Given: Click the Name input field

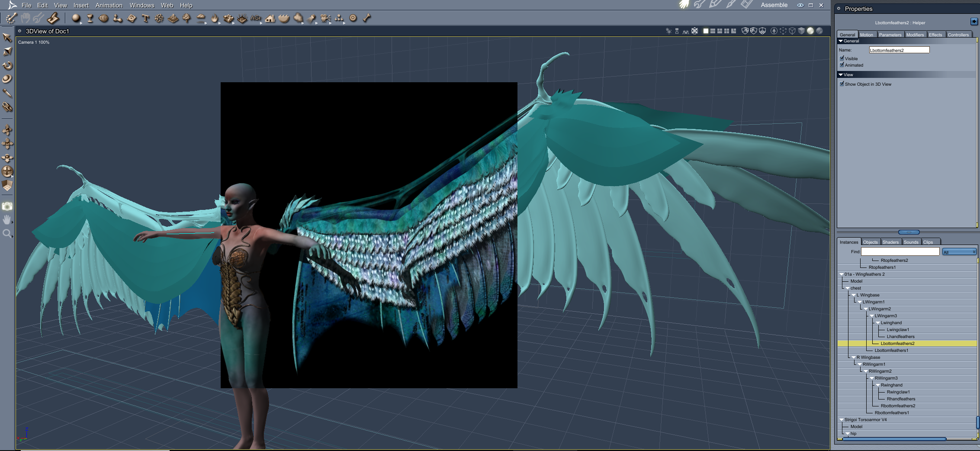Looking at the screenshot, I should tap(899, 50).
